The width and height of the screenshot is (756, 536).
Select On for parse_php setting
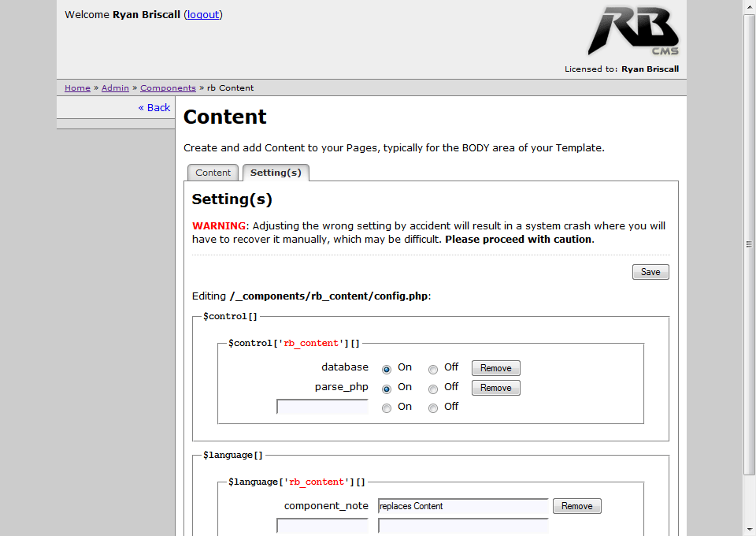coord(387,389)
